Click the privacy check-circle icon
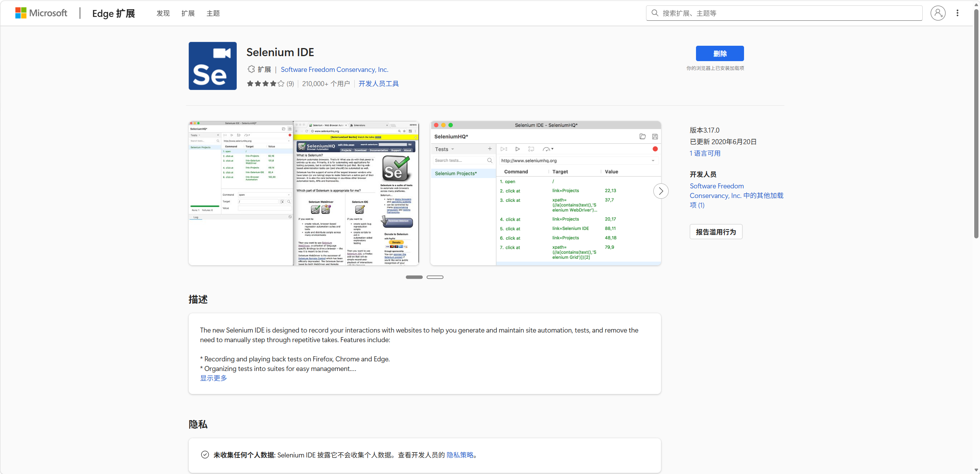The image size is (980, 474). (205, 454)
